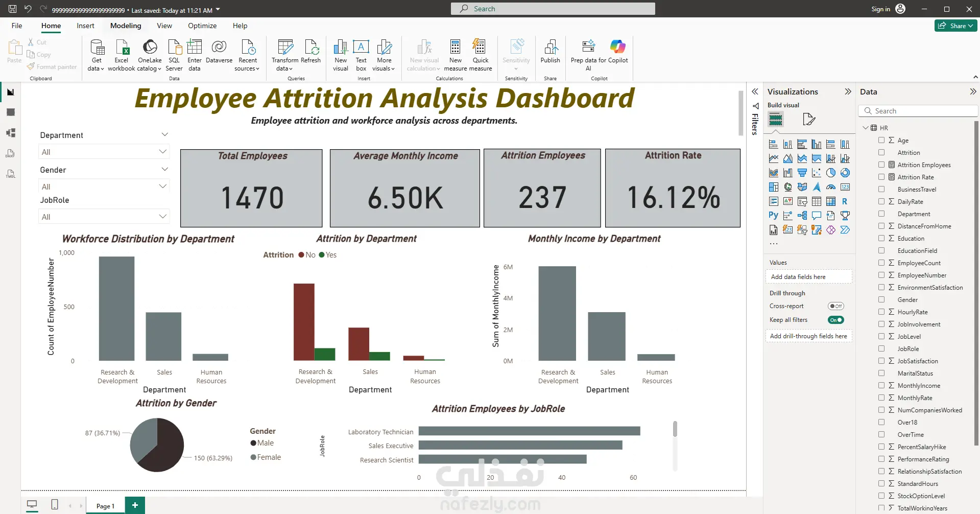Select the pie chart visualization icon

click(831, 173)
